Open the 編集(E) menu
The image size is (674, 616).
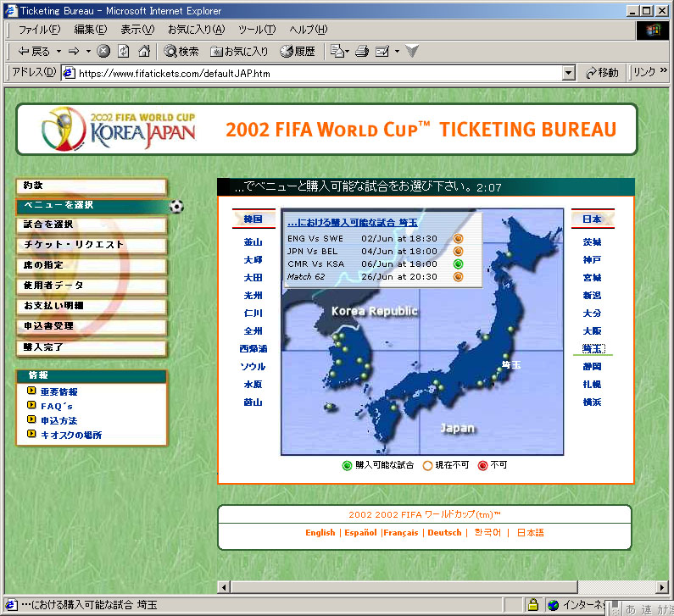90,30
